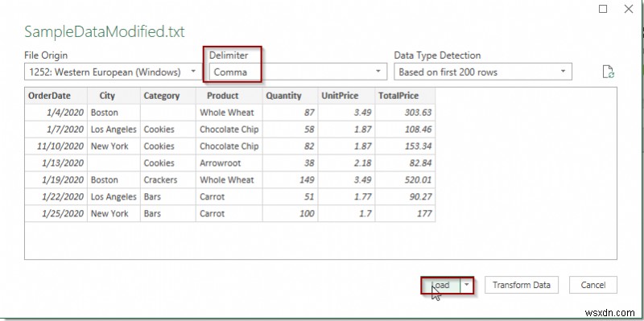Select the UnitPrice column header
644x321 pixels.
tap(346, 96)
